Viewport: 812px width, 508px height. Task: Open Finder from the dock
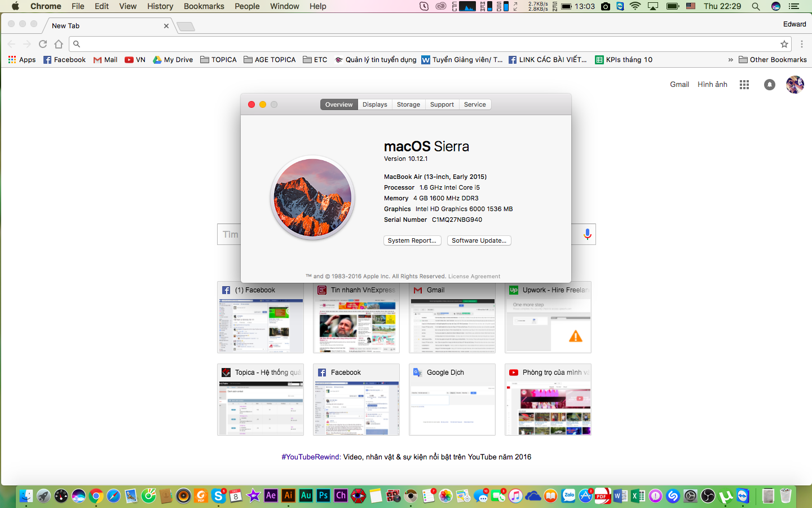26,496
